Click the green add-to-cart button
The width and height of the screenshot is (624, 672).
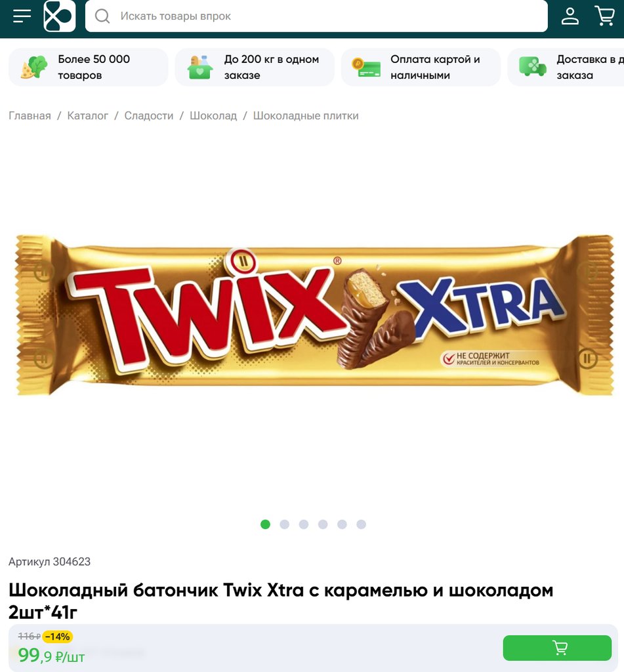coord(556,648)
